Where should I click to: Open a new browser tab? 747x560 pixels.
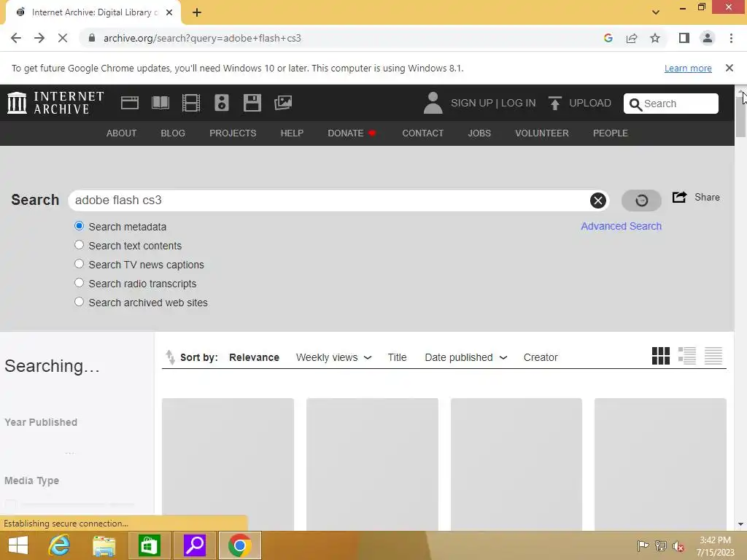[197, 12]
